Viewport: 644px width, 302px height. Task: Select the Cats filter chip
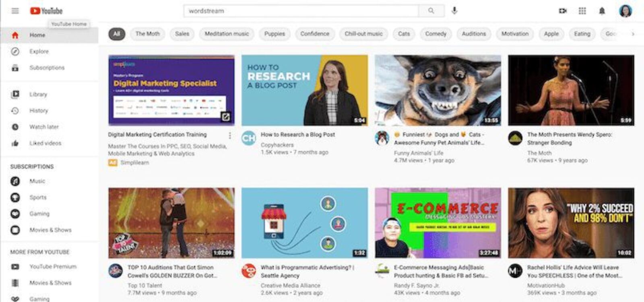point(404,34)
